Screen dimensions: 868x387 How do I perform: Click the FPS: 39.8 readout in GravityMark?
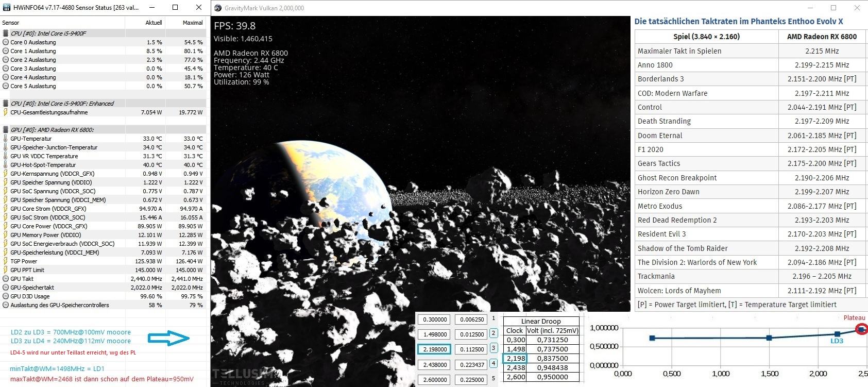point(235,26)
